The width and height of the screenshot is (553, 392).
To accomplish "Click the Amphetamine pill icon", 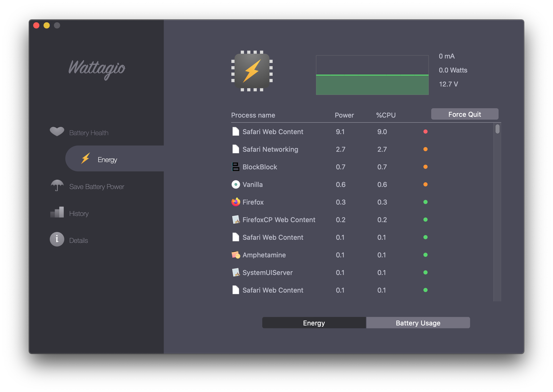I will pyautogui.click(x=236, y=255).
